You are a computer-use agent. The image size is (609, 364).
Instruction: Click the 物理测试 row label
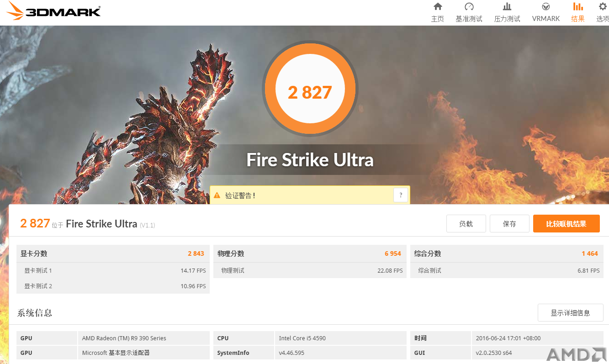[233, 271]
